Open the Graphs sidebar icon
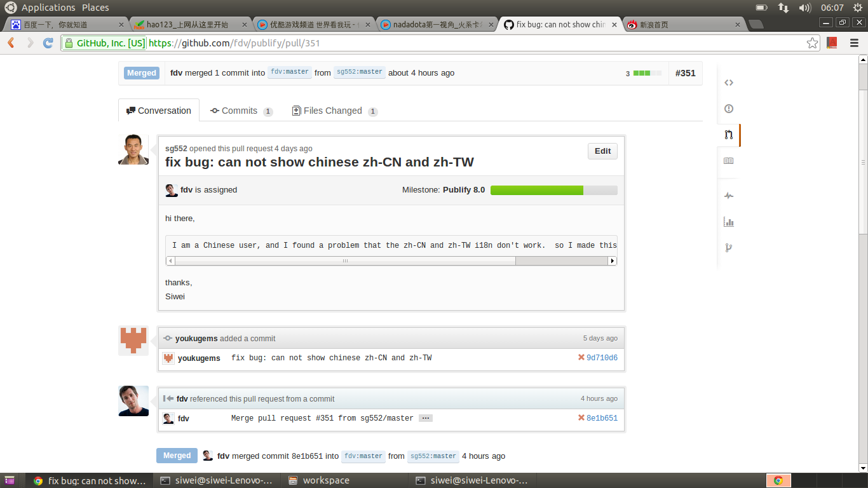The height and width of the screenshot is (488, 868). coord(728,222)
